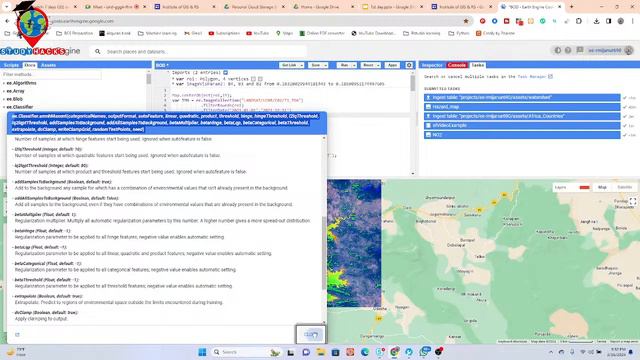Show hidden system tray icons chevron
640x360 pixels.
(x=551, y=352)
